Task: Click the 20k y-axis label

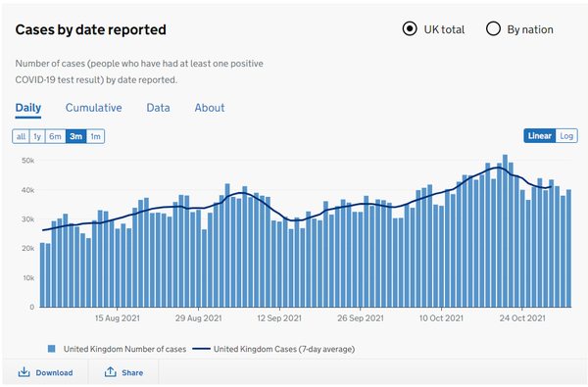Action: pyautogui.click(x=28, y=249)
